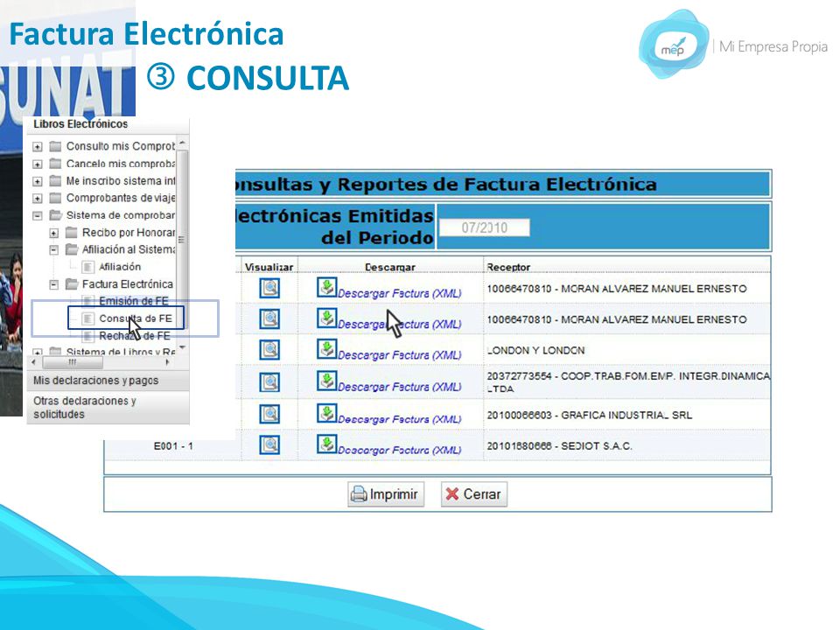Open visualizar icon for LONDON Y LONDON

pos(269,350)
